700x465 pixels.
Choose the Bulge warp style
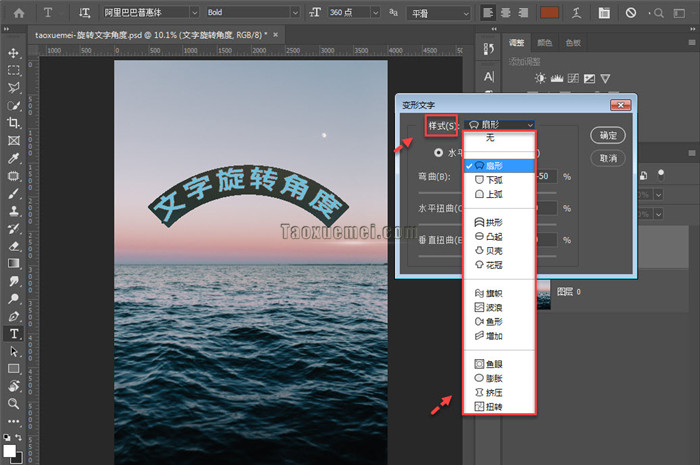pos(499,237)
